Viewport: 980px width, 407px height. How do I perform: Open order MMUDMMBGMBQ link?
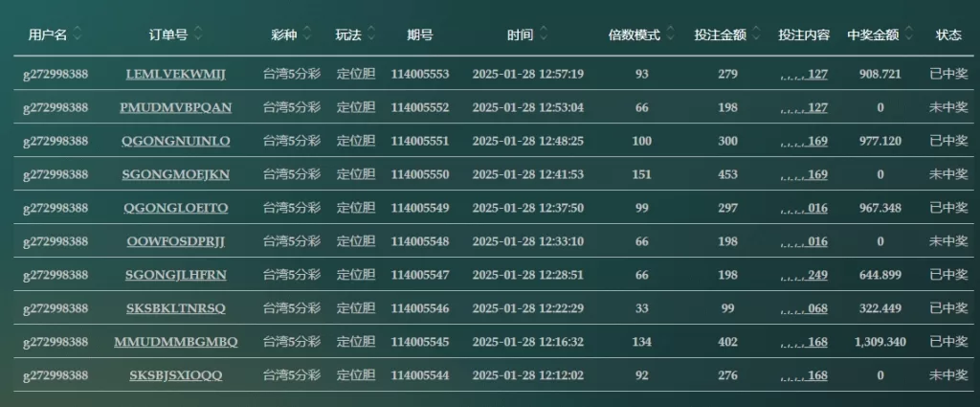coord(176,342)
